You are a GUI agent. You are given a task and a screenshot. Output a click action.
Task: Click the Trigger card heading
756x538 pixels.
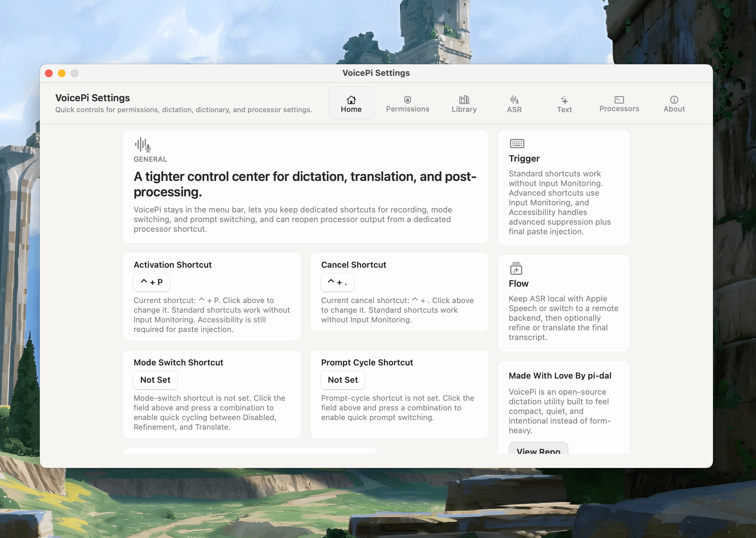click(524, 158)
